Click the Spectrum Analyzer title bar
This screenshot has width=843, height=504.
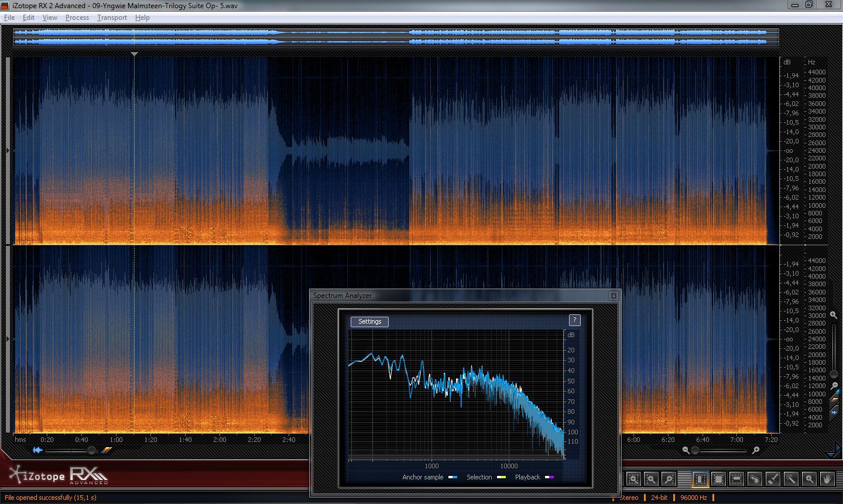click(464, 296)
